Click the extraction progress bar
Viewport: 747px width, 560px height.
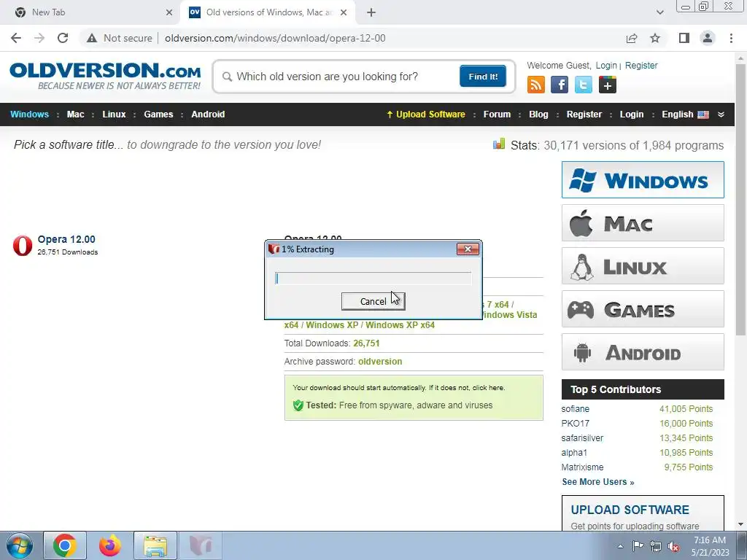click(373, 279)
